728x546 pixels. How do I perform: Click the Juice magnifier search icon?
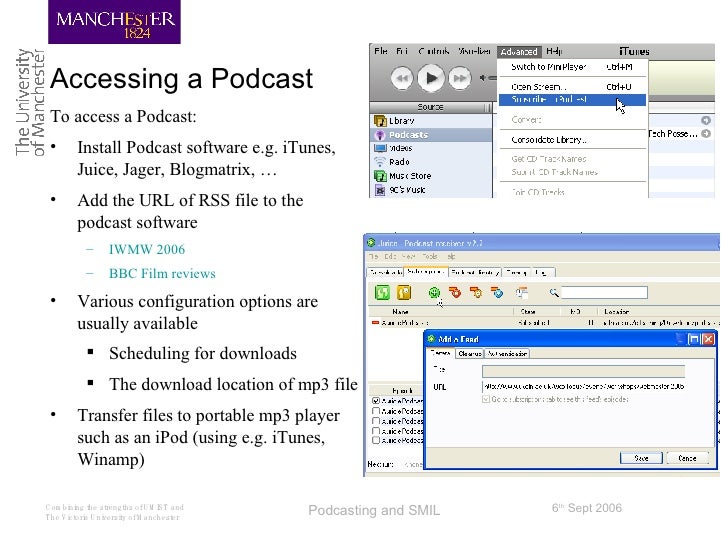(x=554, y=292)
